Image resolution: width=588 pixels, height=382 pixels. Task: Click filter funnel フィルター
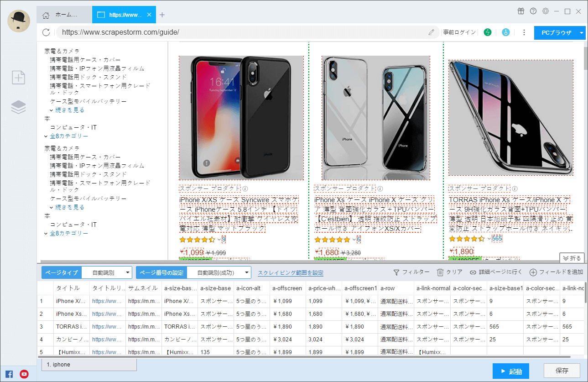point(411,272)
